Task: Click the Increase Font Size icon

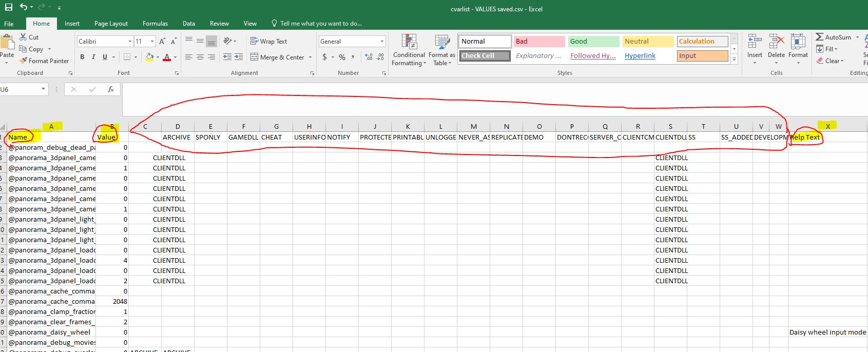Action: point(162,41)
